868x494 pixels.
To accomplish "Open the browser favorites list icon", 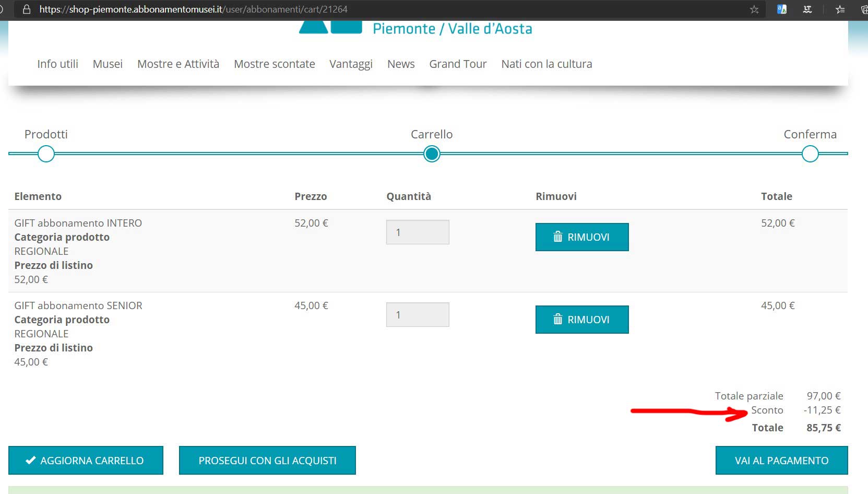I will (840, 9).
